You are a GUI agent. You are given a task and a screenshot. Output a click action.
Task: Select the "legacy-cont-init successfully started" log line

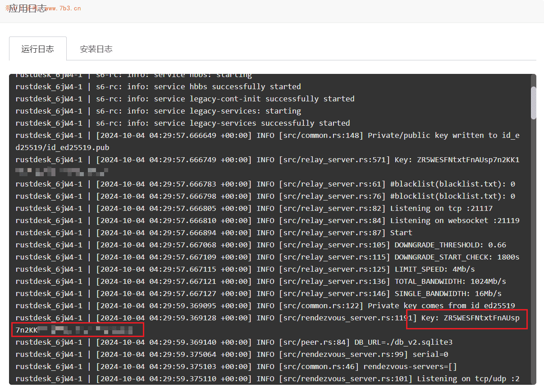[185, 99]
